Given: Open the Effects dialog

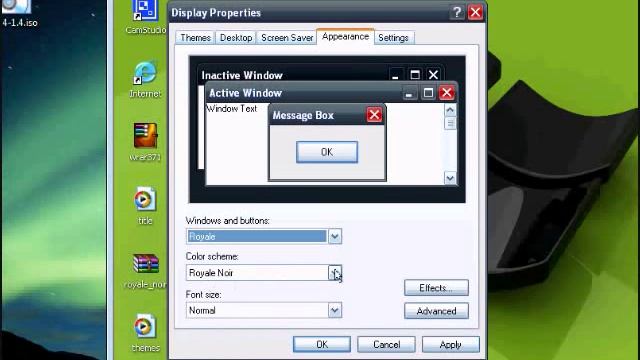Looking at the screenshot, I should click(x=436, y=288).
